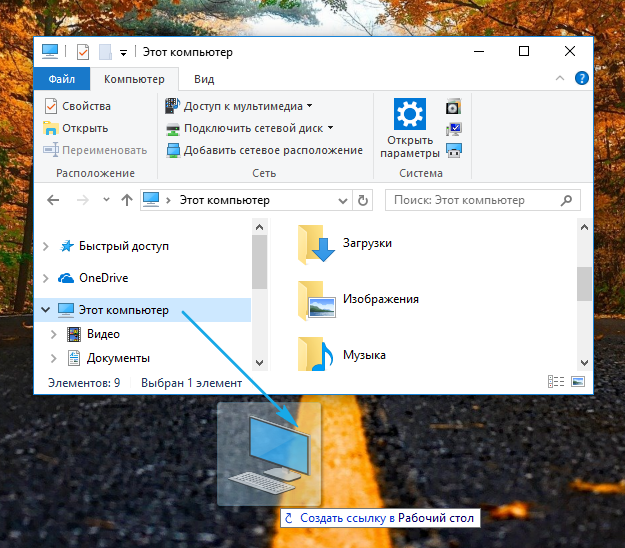The width and height of the screenshot is (625, 548).
Task: Select the Музыка folder icon
Action: pos(316,354)
